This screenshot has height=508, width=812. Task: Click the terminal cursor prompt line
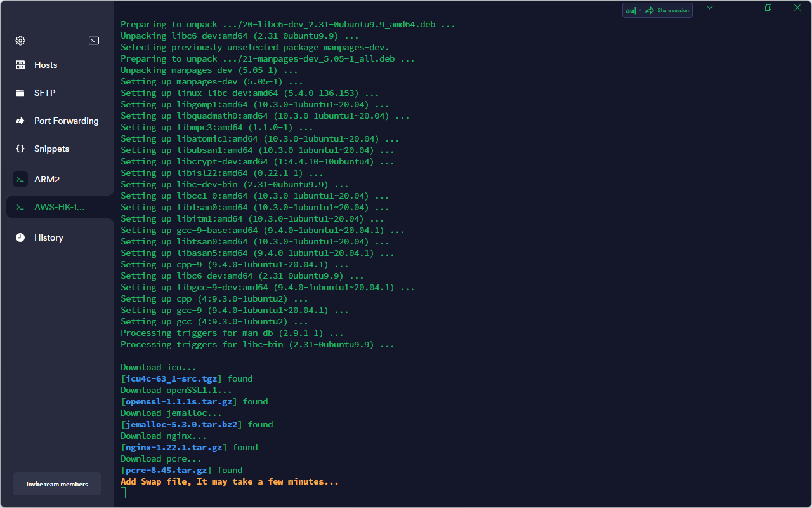124,493
